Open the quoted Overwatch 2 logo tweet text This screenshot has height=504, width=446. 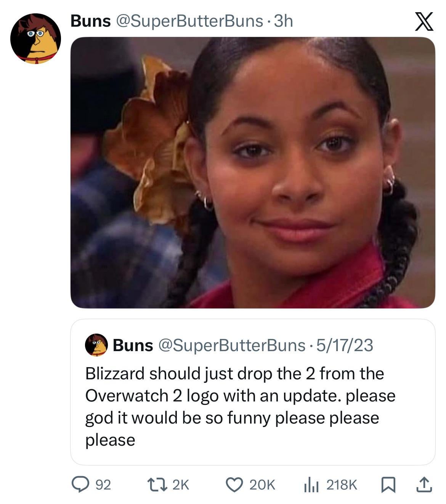pyautogui.click(x=240, y=406)
